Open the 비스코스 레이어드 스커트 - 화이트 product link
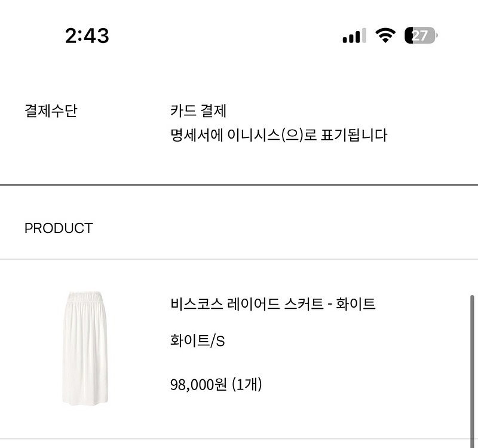Image resolution: width=478 pixels, height=448 pixels. pos(272,304)
